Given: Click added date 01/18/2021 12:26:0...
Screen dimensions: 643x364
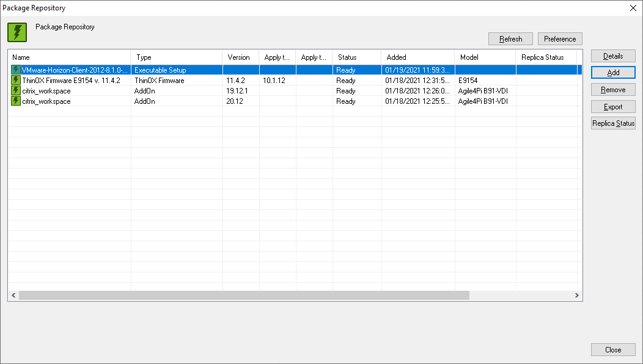Looking at the screenshot, I should point(417,91).
